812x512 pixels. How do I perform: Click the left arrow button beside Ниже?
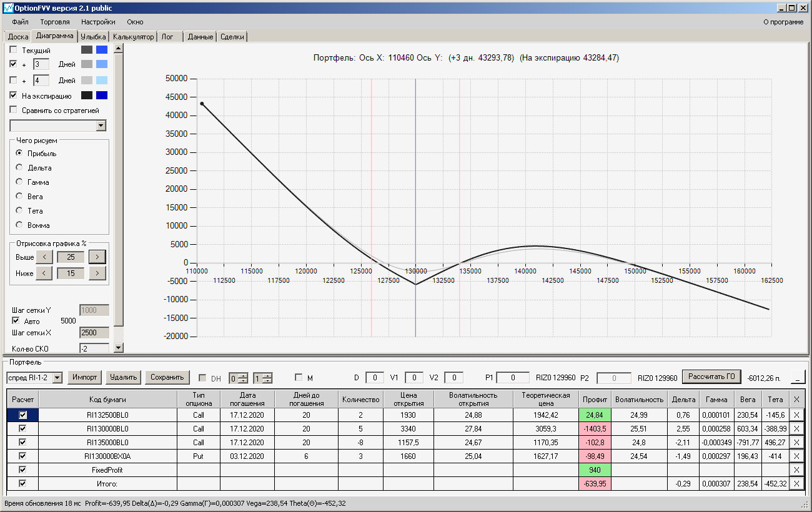[x=44, y=273]
